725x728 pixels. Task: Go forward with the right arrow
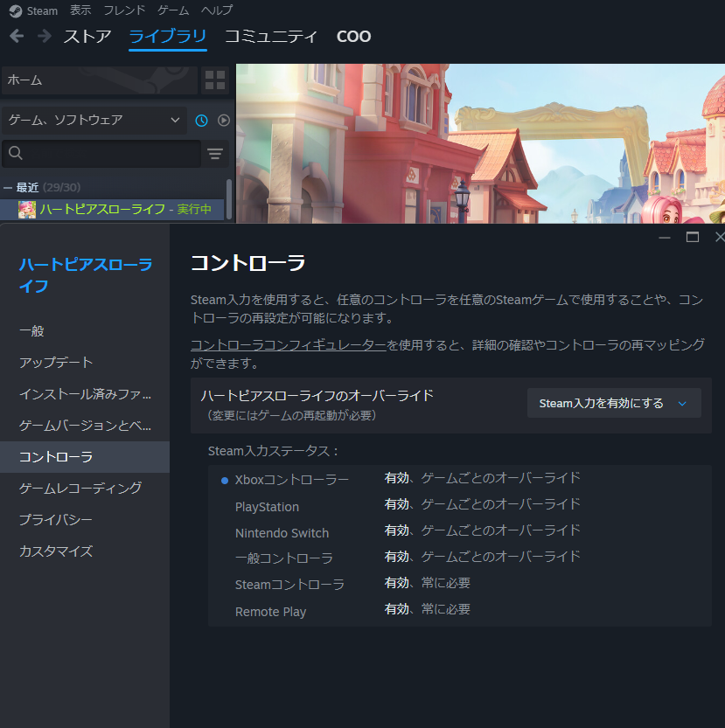pyautogui.click(x=44, y=36)
